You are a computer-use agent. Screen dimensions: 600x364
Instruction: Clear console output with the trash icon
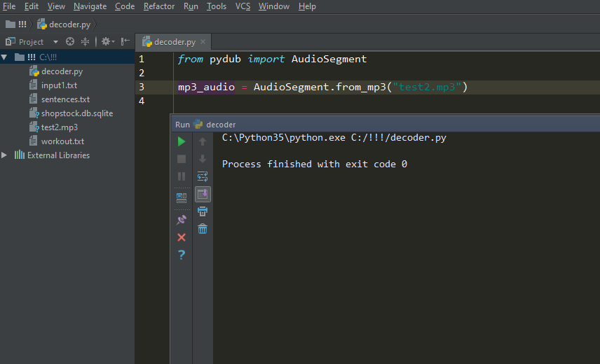pos(203,228)
